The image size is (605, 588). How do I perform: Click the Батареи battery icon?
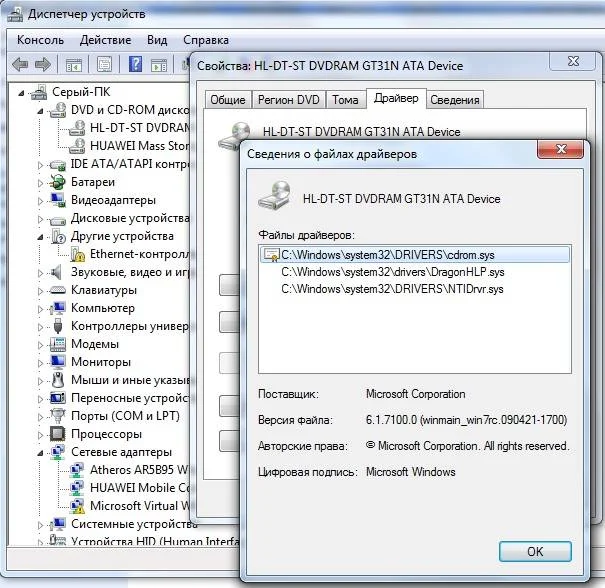pos(58,182)
